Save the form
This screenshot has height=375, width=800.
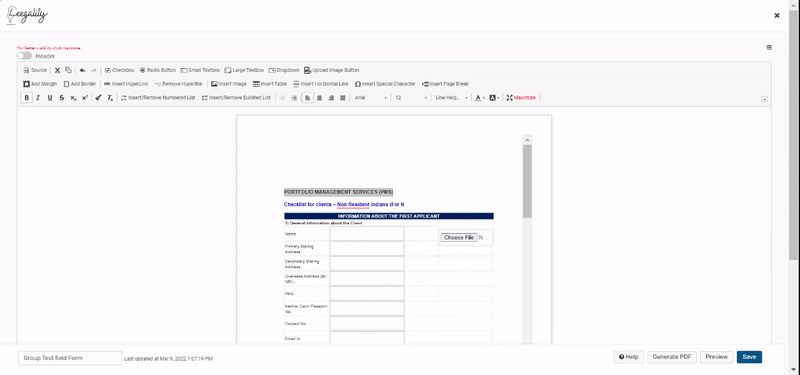coord(749,357)
